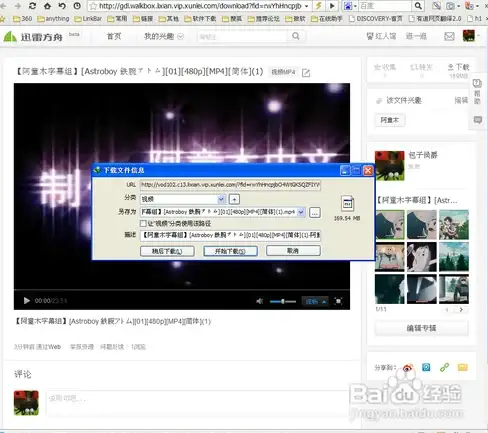Click the browser refresh icon
Image resolution: width=488 pixels, height=433 pixels.
pos(32,6)
